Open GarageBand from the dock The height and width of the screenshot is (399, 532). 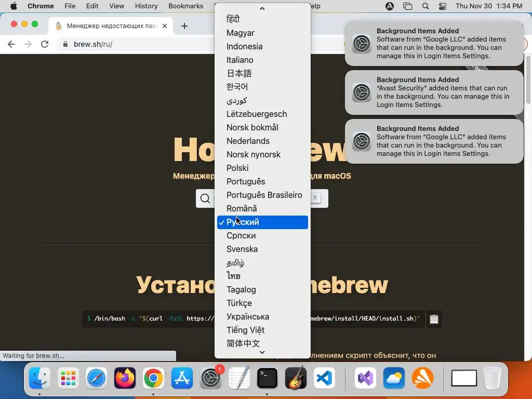[296, 378]
